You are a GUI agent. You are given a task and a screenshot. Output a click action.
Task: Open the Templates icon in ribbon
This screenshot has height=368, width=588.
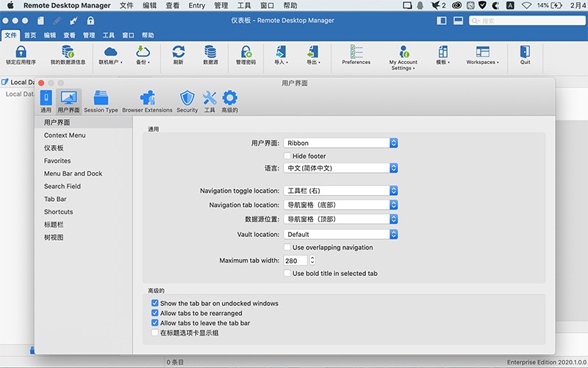point(443,52)
